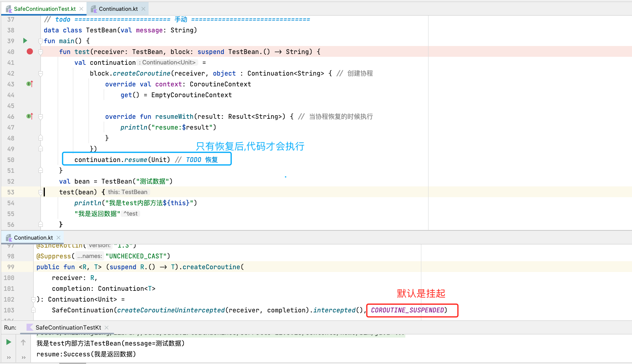Image resolution: width=632 pixels, height=364 pixels.
Task: Run main function from line 39 gutter
Action: pyautogui.click(x=25, y=41)
